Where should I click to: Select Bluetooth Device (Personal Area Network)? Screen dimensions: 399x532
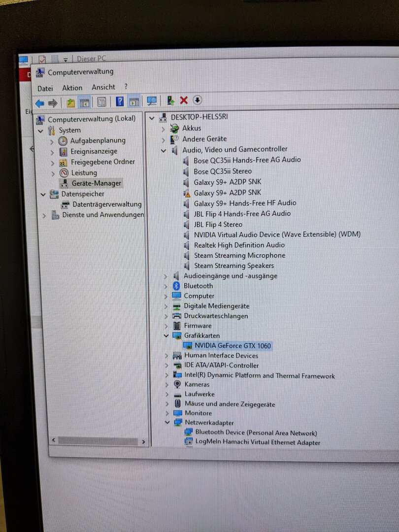[256, 432]
